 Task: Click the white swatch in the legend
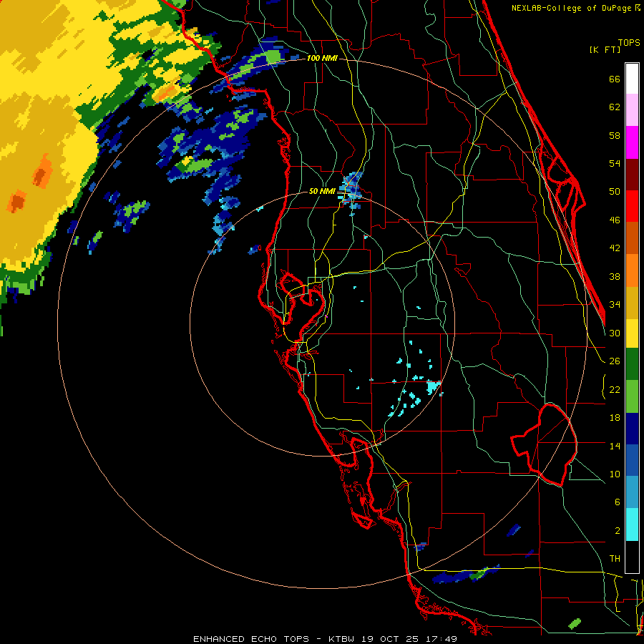coord(632,79)
